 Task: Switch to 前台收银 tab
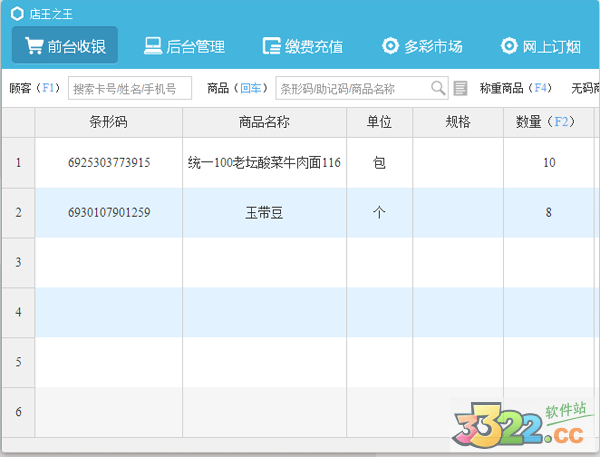[65, 45]
